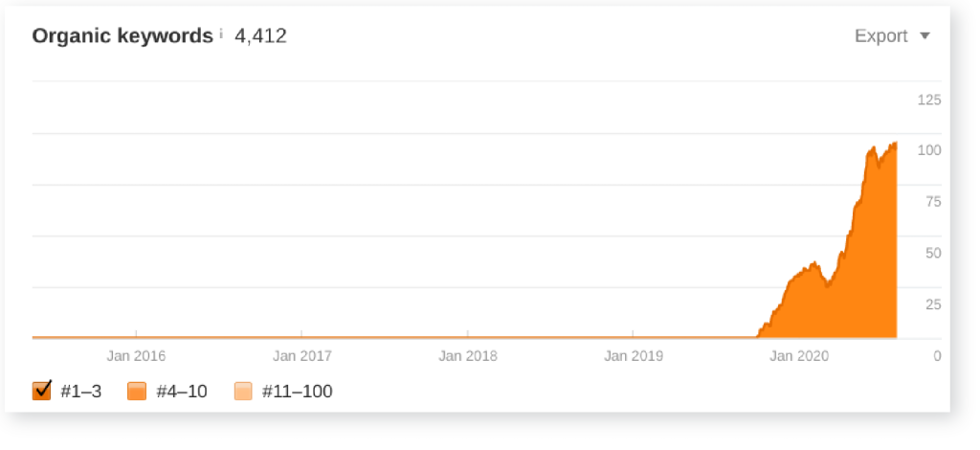The height and width of the screenshot is (450, 980).
Task: Click the info icon beside Organic keywords
Action: click(x=221, y=34)
